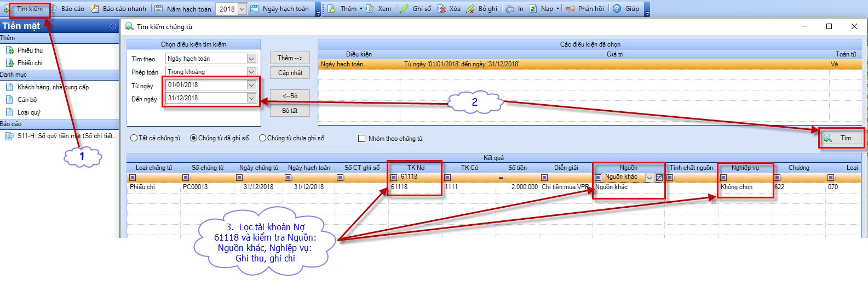Select Chứng từ đã ghi sổ radio
868x296 pixels.
193,138
